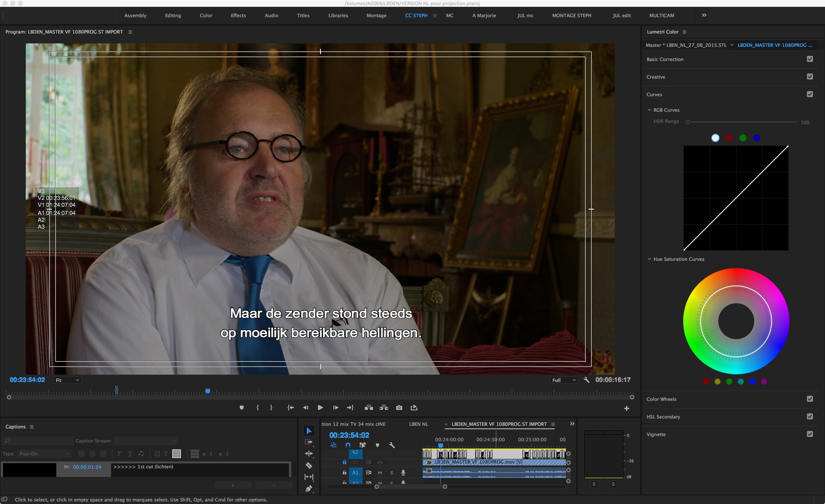Collapse the RGB Curves section
The height and width of the screenshot is (504, 825).
(649, 110)
